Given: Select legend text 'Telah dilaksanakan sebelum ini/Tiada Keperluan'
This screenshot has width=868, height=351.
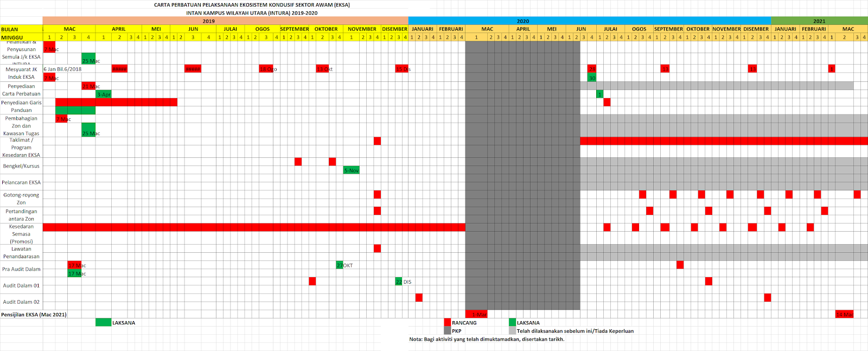Looking at the screenshot, I should tap(575, 331).
